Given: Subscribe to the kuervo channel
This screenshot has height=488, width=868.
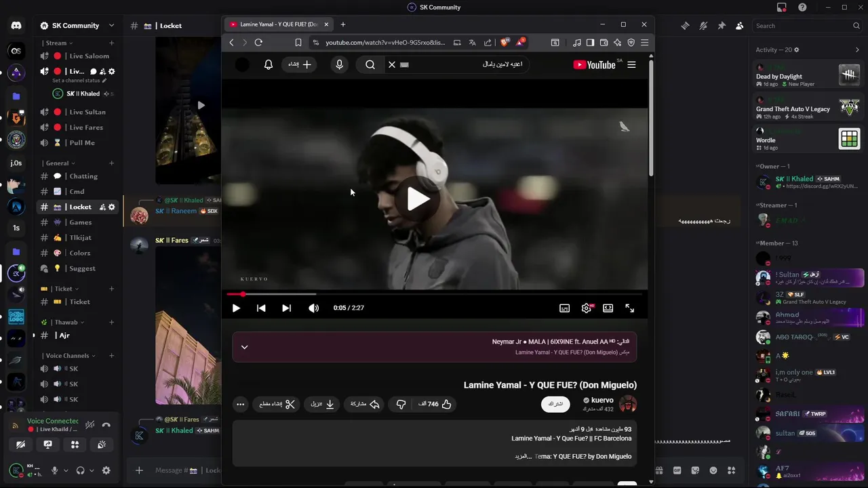Looking at the screenshot, I should tap(555, 404).
